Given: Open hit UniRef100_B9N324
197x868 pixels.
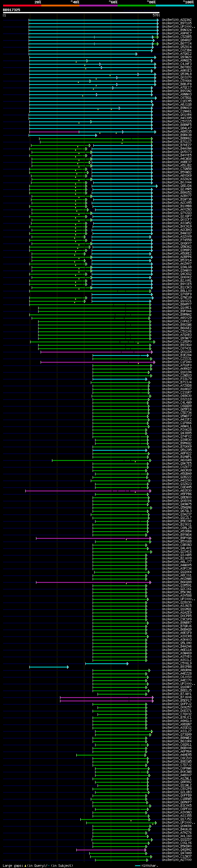Looking at the screenshot, I should [177, 30].
